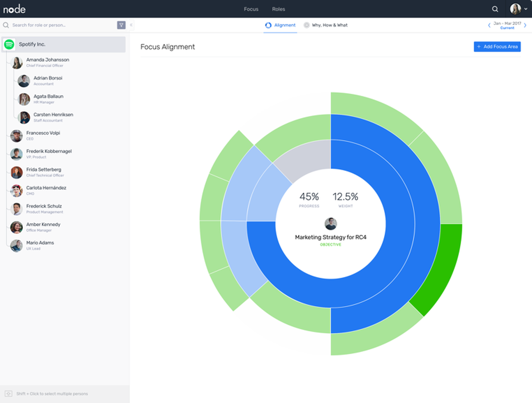Click Carlota Hernández's avatar
Screen dimensions: 532x403
tap(16, 191)
